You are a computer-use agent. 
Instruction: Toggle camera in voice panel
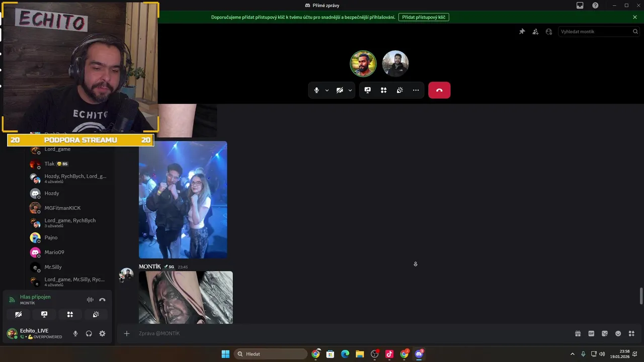point(19,314)
